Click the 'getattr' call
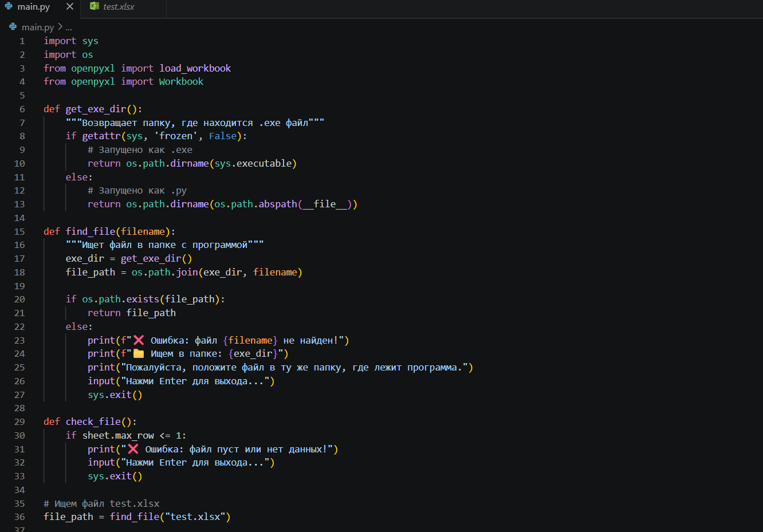This screenshot has width=763, height=532. (101, 136)
